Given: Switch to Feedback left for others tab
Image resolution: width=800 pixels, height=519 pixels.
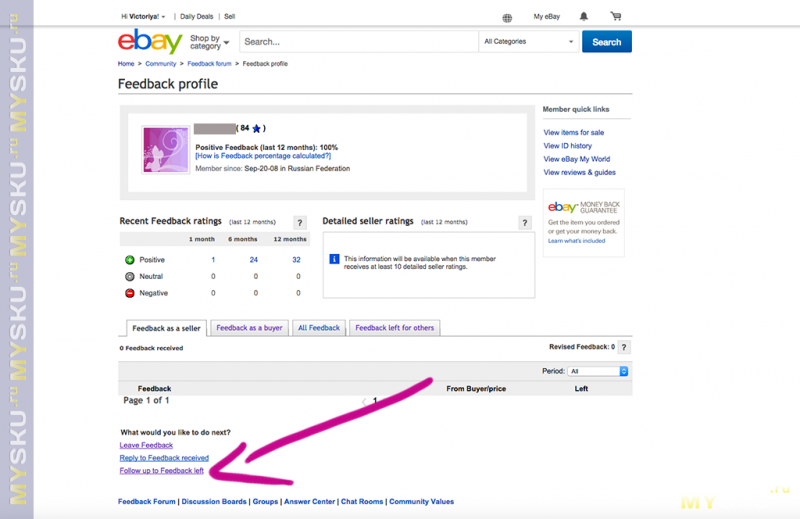Looking at the screenshot, I should pyautogui.click(x=393, y=328).
